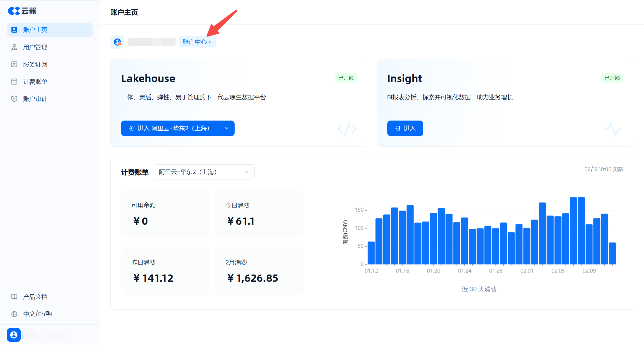Click the 中文/En globe icon
The height and width of the screenshot is (345, 644).
pos(14,314)
